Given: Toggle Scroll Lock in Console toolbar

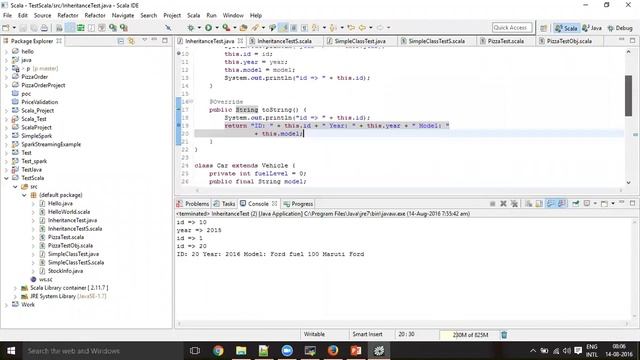Looking at the screenshot, I should (x=539, y=203).
